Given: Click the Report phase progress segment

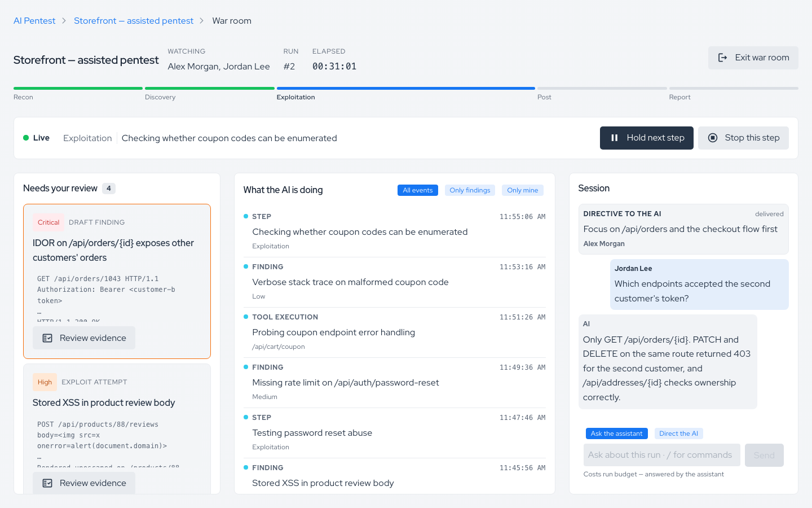Looking at the screenshot, I should [734, 88].
